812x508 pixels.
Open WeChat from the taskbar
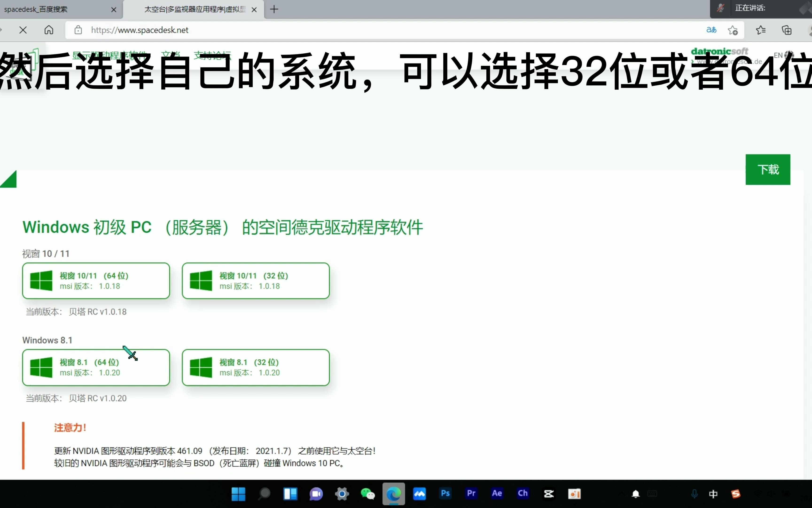pos(368,494)
